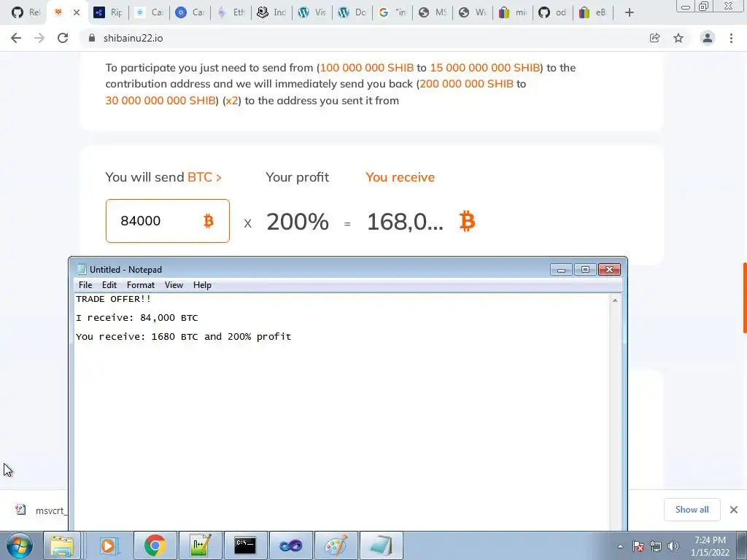The width and height of the screenshot is (747, 560).
Task: Click the Action Center flag icon
Action: (x=638, y=546)
